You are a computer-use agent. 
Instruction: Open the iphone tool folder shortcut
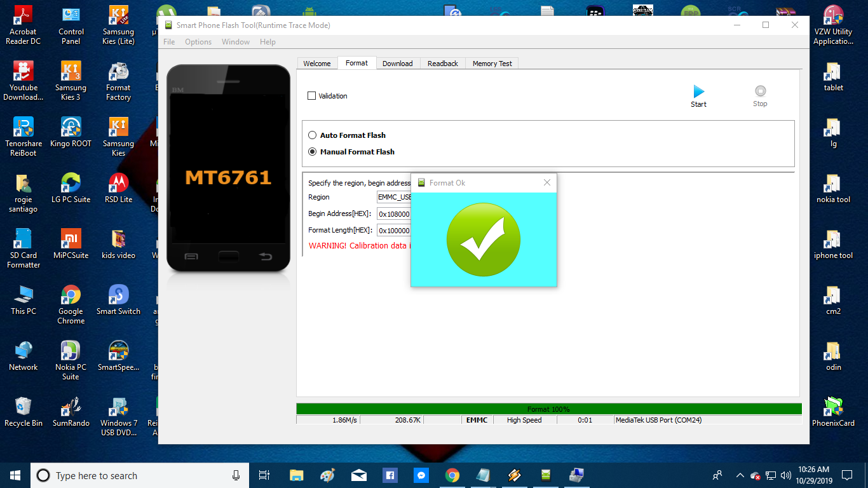(833, 244)
